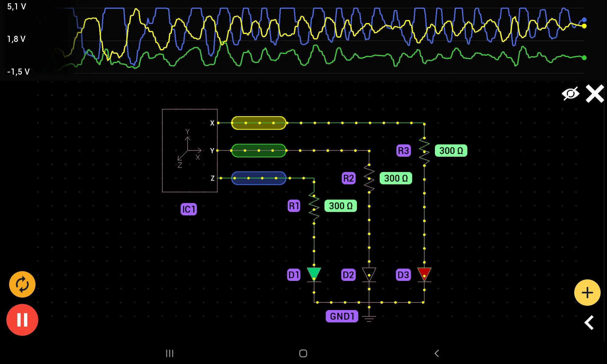Edit R2's 300 Ω value
The width and height of the screenshot is (607, 364).
396,178
